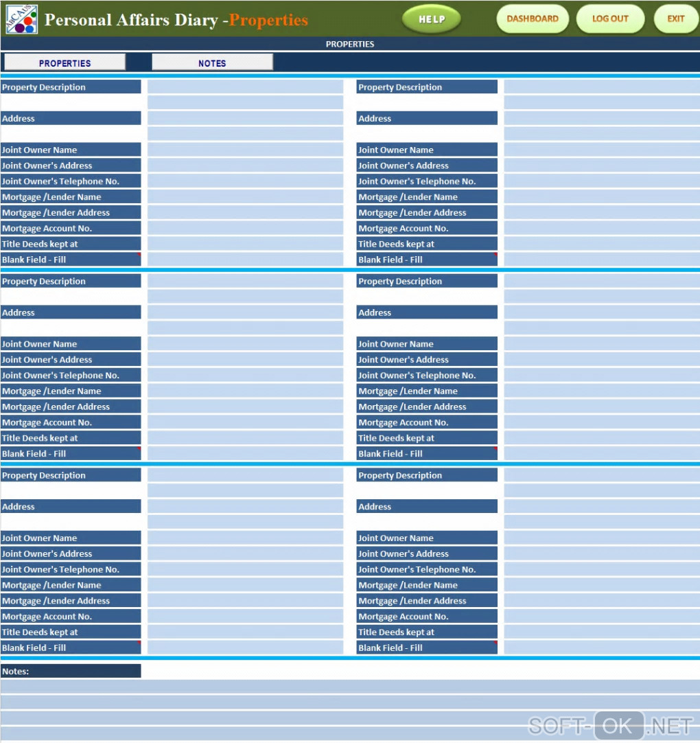The height and width of the screenshot is (743, 700).
Task: Click the bottom-left block's Mortgage Account No. field
Action: pyautogui.click(x=245, y=616)
